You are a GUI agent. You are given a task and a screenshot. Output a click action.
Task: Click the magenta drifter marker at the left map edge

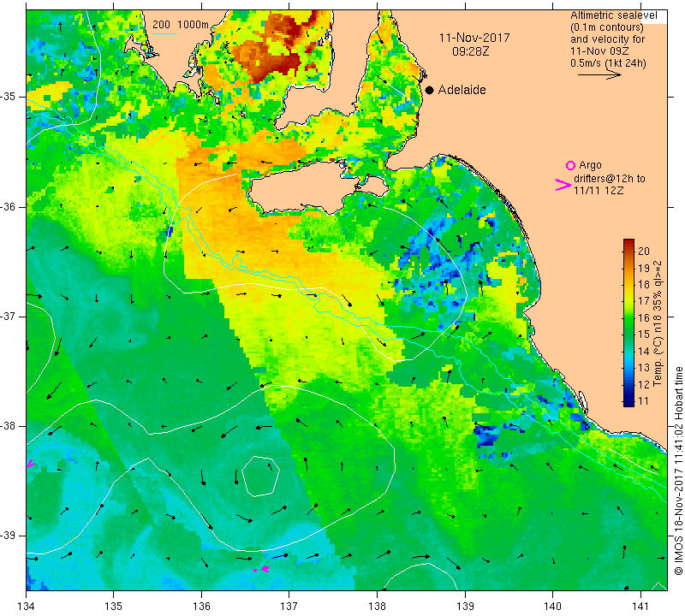(30, 463)
